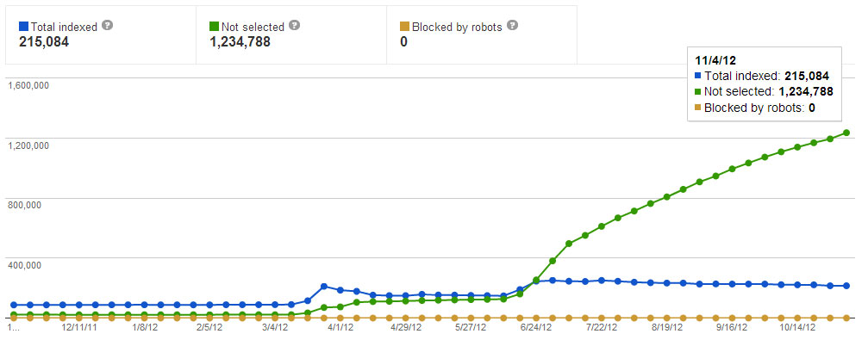
Task: Click the last blue data point on the chart
Action: click(x=846, y=286)
